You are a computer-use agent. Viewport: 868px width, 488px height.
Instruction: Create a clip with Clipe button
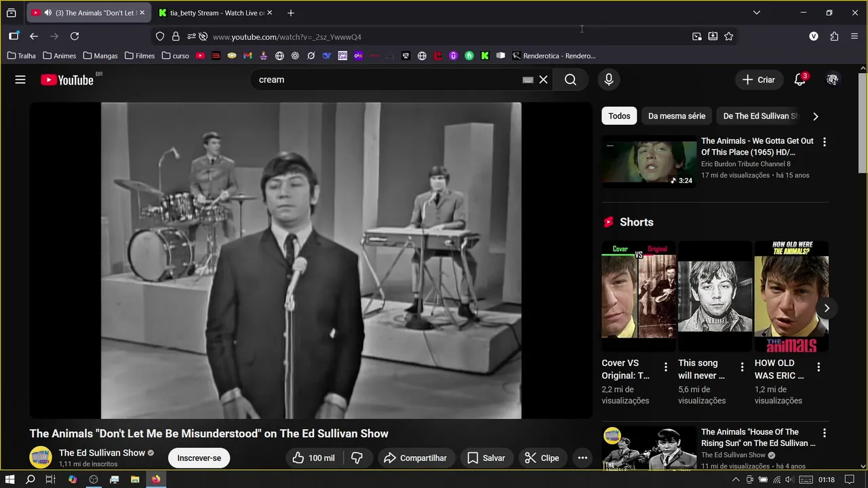click(542, 458)
